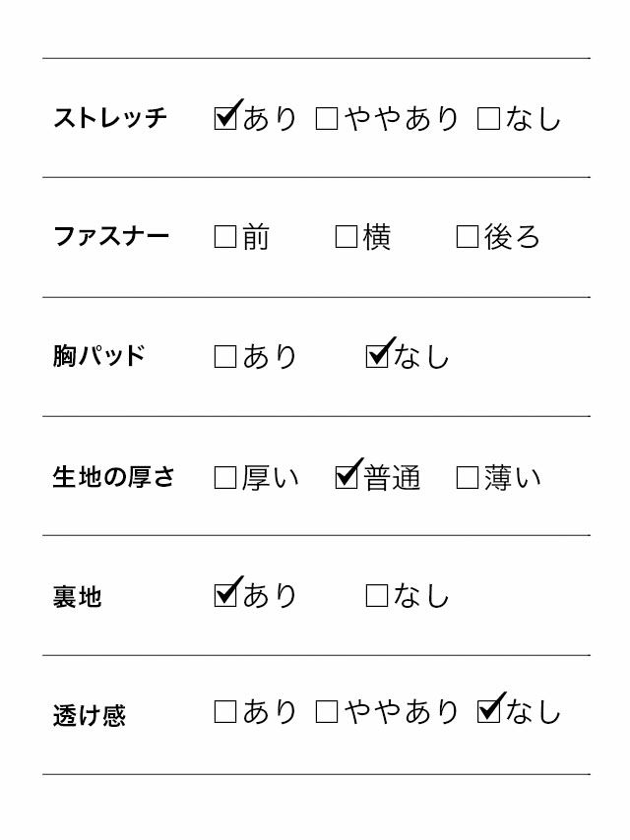Viewport: 630px width, 840px height.
Task: Uncheck 生地の厚さ 普通 checkbox
Action: click(x=346, y=478)
